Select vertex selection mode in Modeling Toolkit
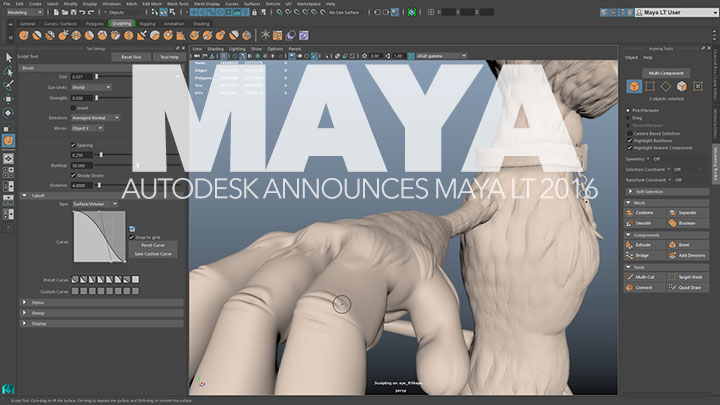The width and height of the screenshot is (720, 405). (x=650, y=86)
